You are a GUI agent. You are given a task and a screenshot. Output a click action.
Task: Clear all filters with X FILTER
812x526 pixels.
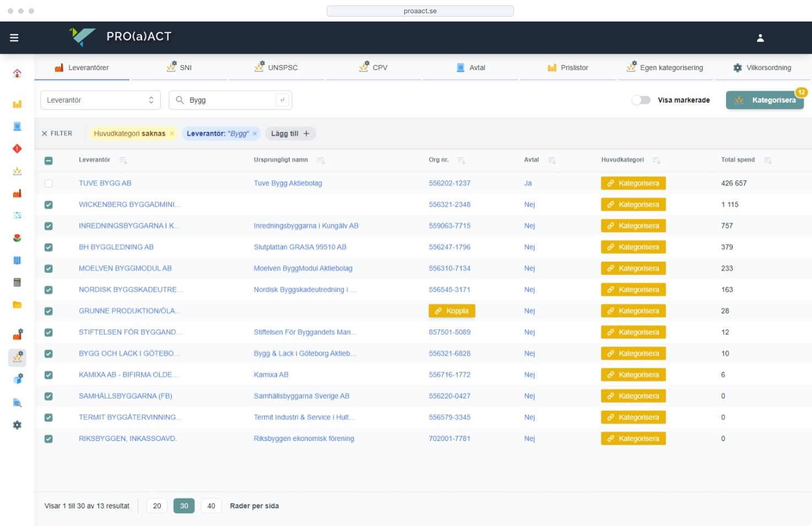point(57,133)
